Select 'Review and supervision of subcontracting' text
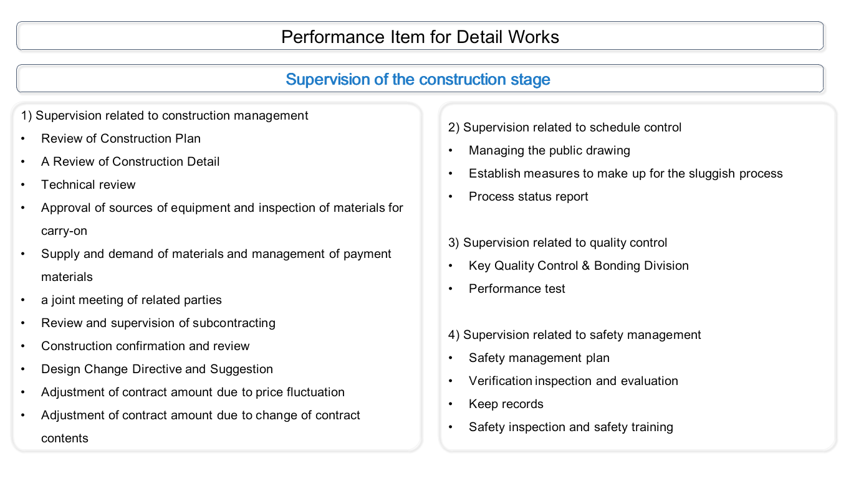The image size is (841, 504). [x=158, y=323]
